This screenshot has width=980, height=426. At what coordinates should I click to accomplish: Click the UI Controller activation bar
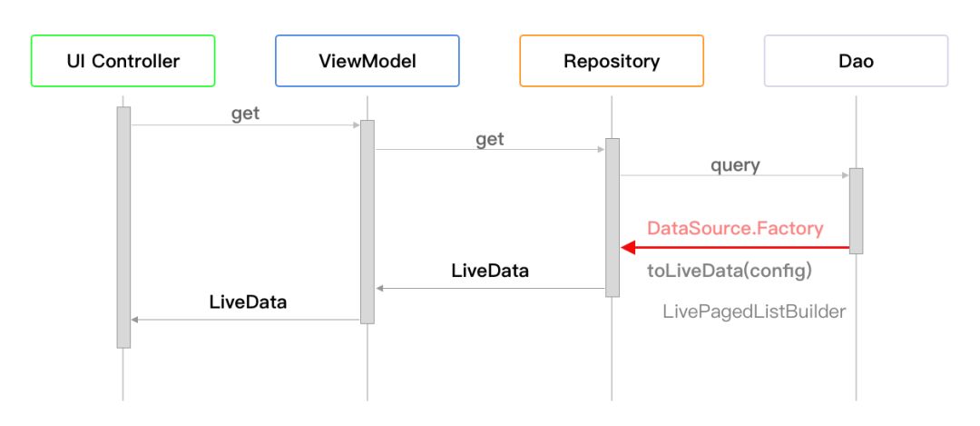click(x=123, y=227)
